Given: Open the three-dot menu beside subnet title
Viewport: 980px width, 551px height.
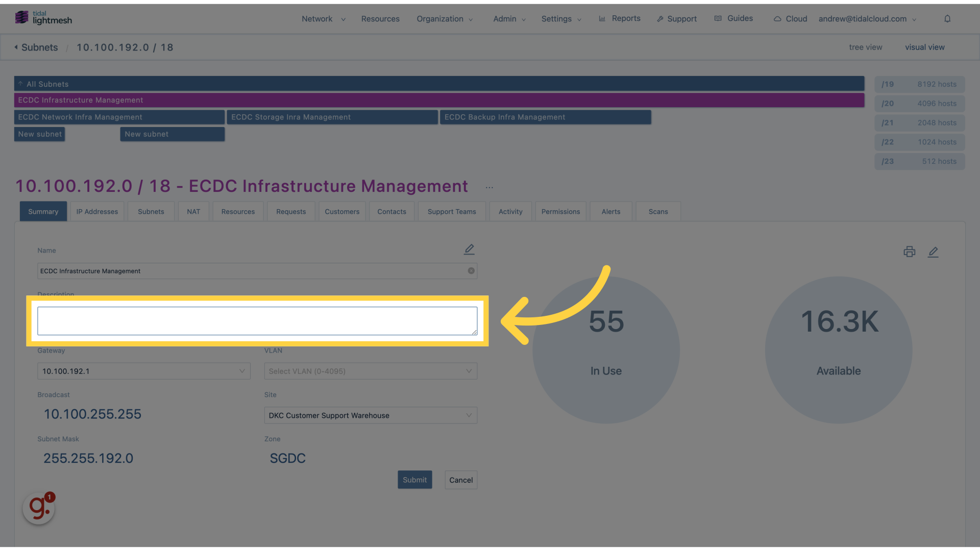Looking at the screenshot, I should [489, 188].
